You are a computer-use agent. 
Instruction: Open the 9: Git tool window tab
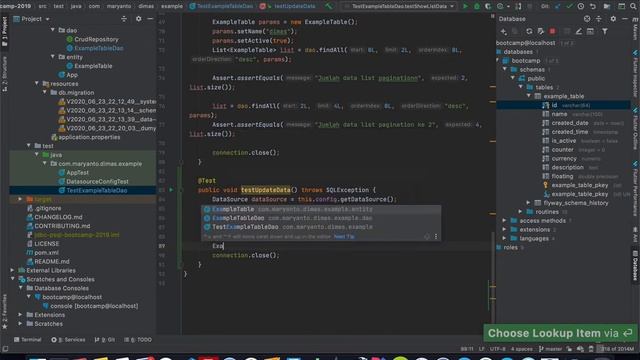click(x=104, y=340)
